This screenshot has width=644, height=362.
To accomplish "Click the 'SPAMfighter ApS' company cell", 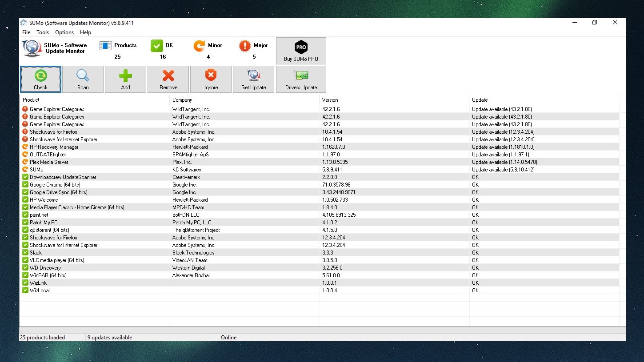I will 190,155.
